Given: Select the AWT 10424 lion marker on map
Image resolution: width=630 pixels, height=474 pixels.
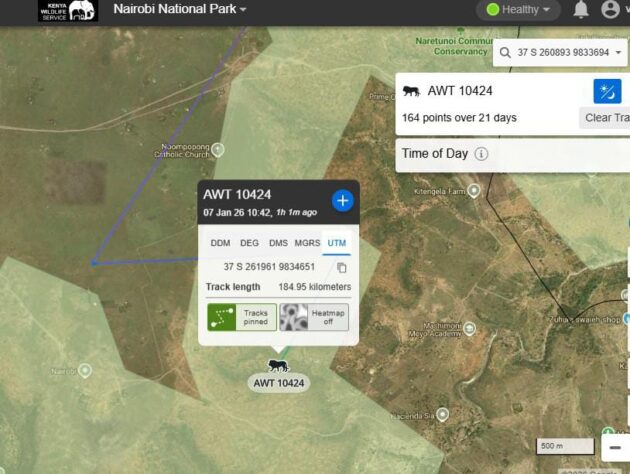Looking at the screenshot, I should [x=278, y=366].
